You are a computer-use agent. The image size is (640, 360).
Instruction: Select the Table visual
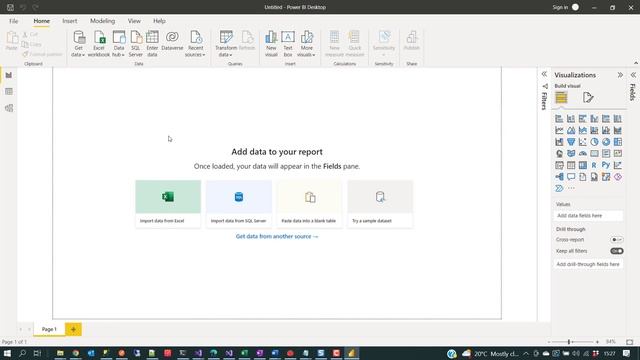tap(571, 165)
